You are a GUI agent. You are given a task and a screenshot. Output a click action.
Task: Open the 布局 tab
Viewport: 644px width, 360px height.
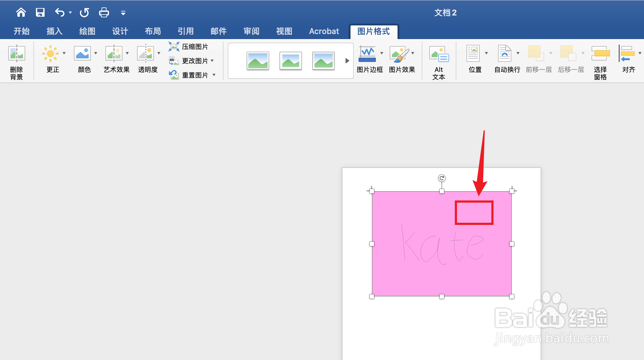(153, 31)
